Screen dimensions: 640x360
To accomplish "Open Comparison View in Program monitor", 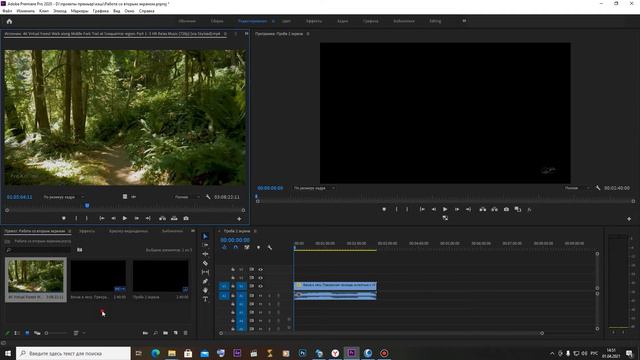I will (x=518, y=209).
